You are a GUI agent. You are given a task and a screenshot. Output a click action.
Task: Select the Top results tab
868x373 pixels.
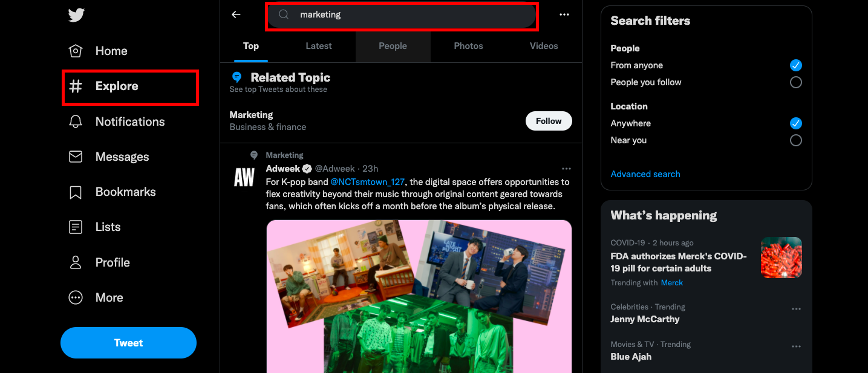[251, 46]
